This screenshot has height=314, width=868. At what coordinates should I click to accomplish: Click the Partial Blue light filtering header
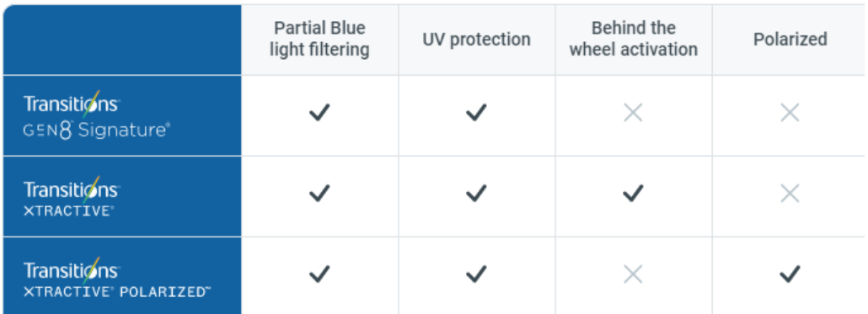(320, 40)
